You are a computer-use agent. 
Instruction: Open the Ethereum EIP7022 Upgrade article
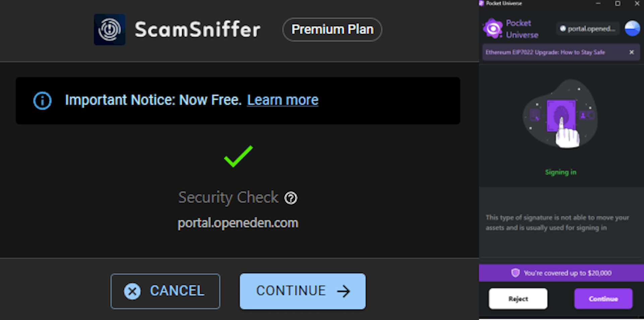click(545, 52)
